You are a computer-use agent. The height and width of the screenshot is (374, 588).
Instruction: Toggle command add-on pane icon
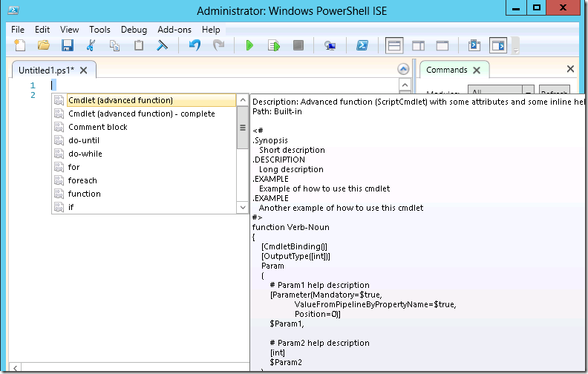[x=498, y=46]
